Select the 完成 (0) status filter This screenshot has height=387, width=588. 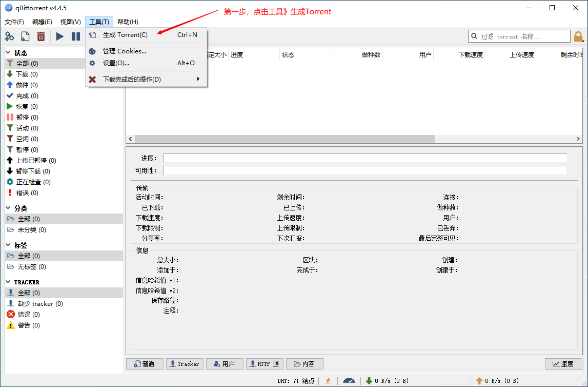tap(64, 95)
